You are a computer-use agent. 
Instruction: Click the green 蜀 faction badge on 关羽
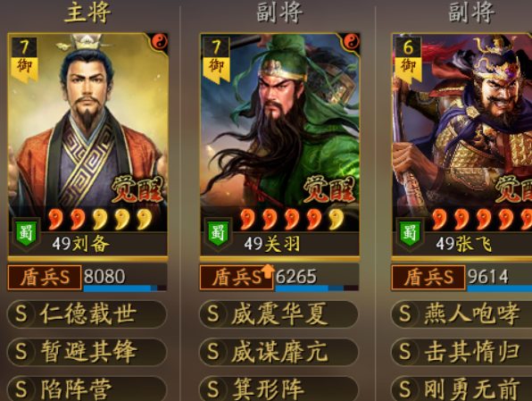pyautogui.click(x=218, y=233)
